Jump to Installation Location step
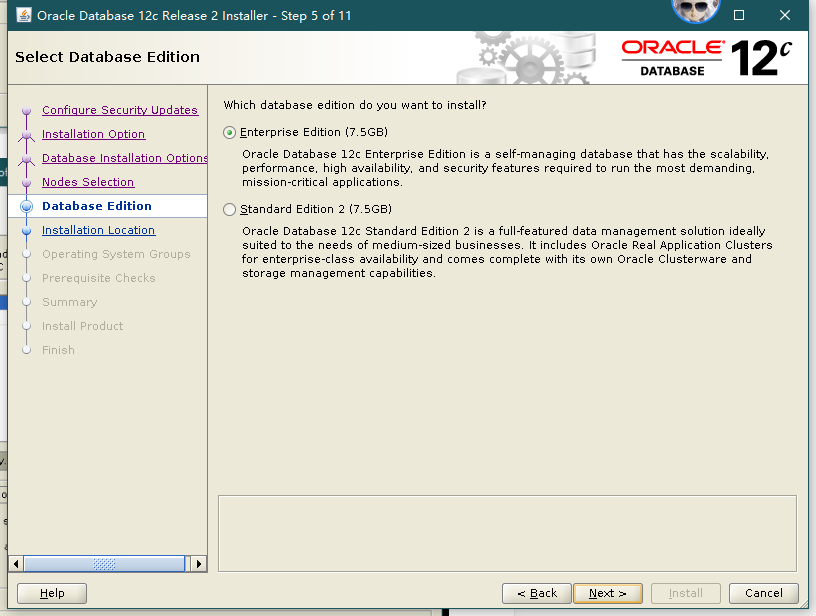Image resolution: width=816 pixels, height=616 pixels. [x=98, y=230]
